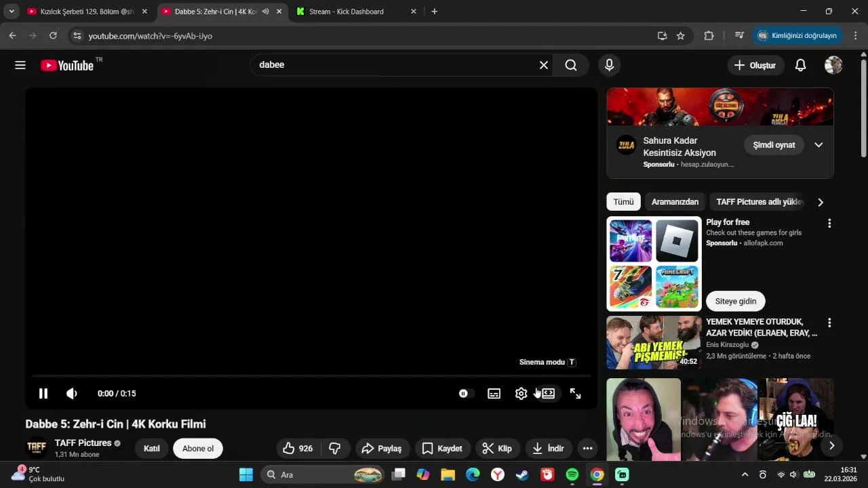
Task: Open TAFF Pictures channel name link
Action: [83, 443]
